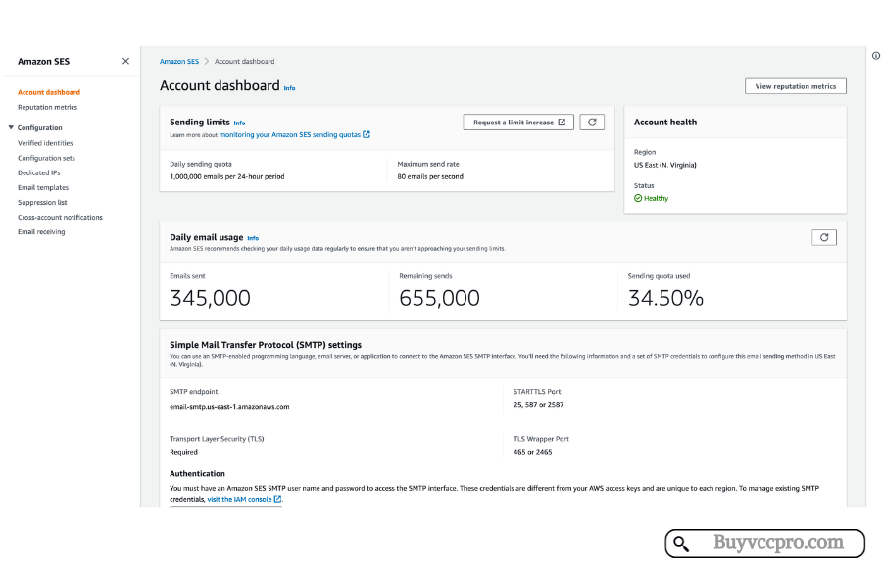
Task: Open Email receiving in sidebar
Action: coord(41,232)
